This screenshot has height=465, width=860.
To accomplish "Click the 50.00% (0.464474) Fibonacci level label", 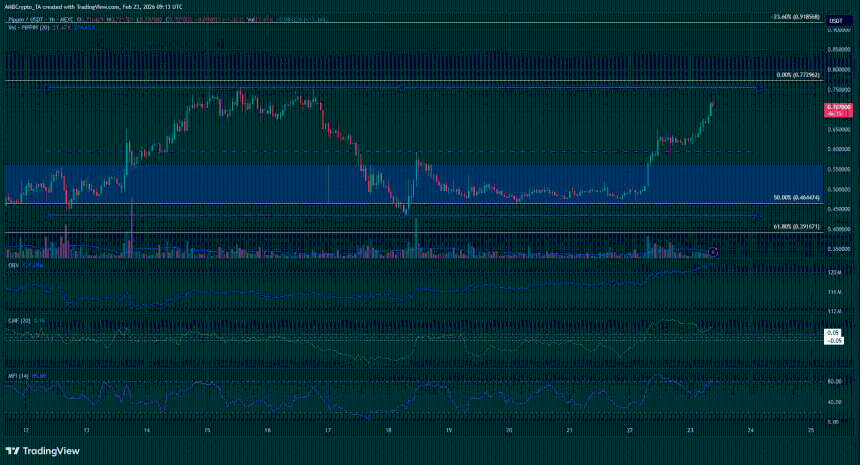I will coord(797,197).
